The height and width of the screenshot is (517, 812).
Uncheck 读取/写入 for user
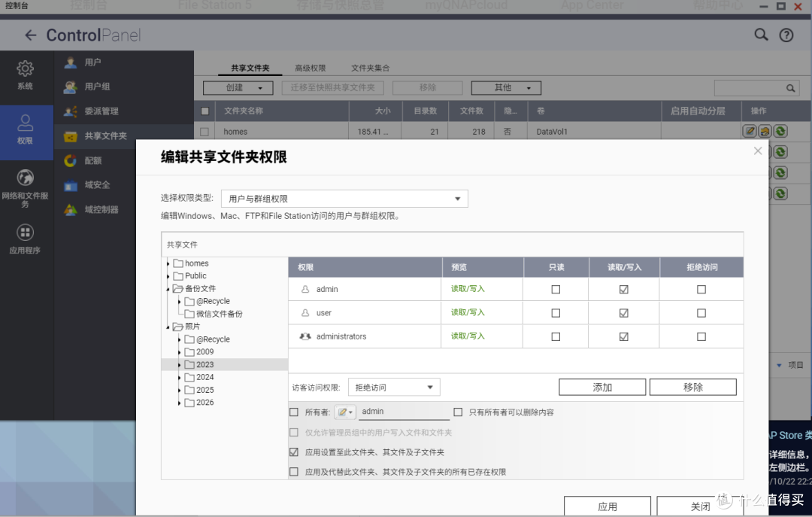click(x=623, y=313)
